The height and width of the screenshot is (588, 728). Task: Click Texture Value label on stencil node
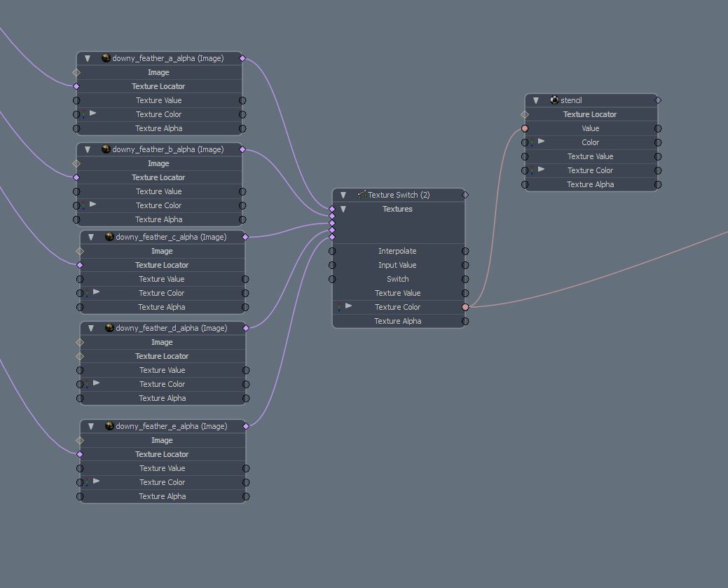591,156
